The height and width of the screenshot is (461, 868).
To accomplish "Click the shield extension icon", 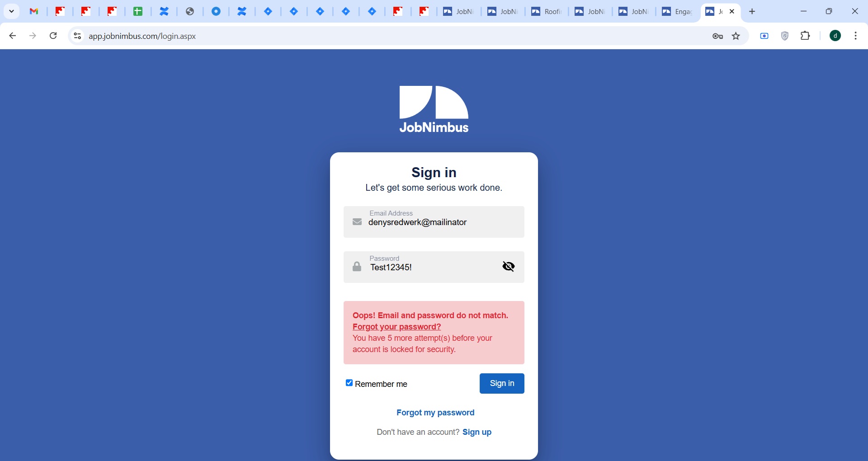I will [785, 36].
